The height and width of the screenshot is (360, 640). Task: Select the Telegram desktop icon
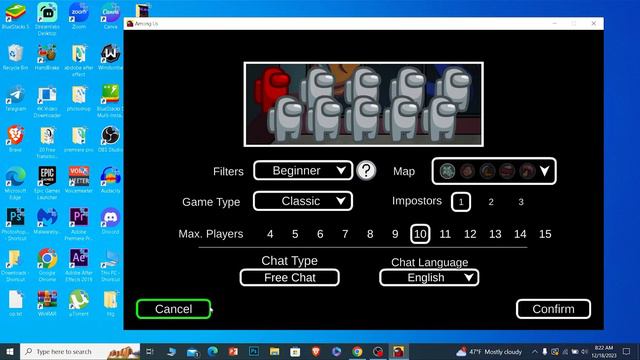tap(16, 98)
